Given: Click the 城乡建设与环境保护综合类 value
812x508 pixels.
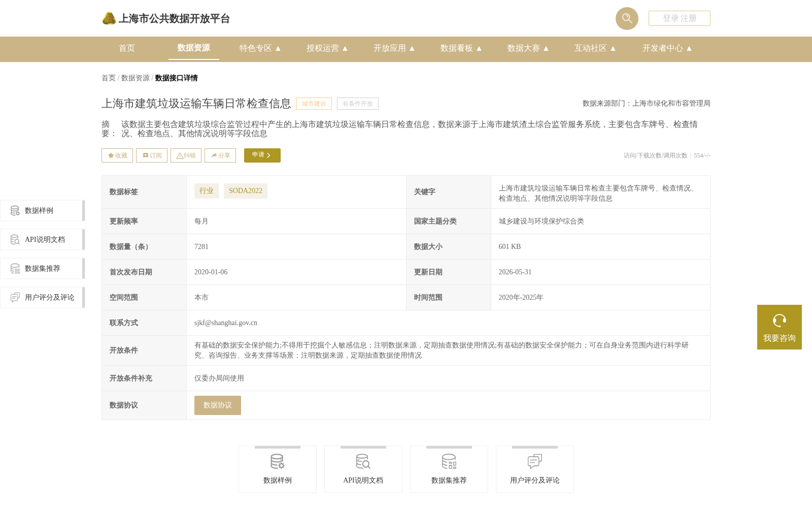Looking at the screenshot, I should (x=541, y=221).
